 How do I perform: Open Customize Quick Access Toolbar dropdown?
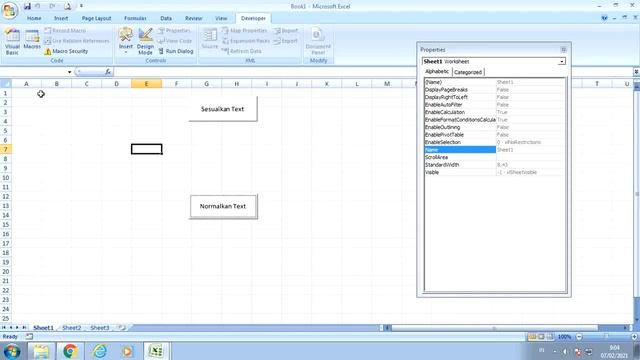tap(81, 6)
